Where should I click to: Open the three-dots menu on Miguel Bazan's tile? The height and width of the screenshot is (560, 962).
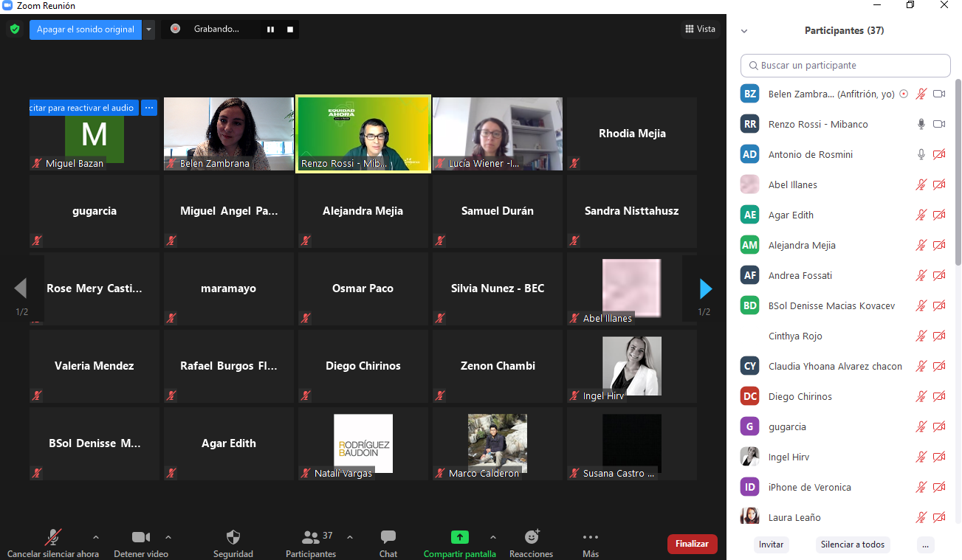pos(149,108)
